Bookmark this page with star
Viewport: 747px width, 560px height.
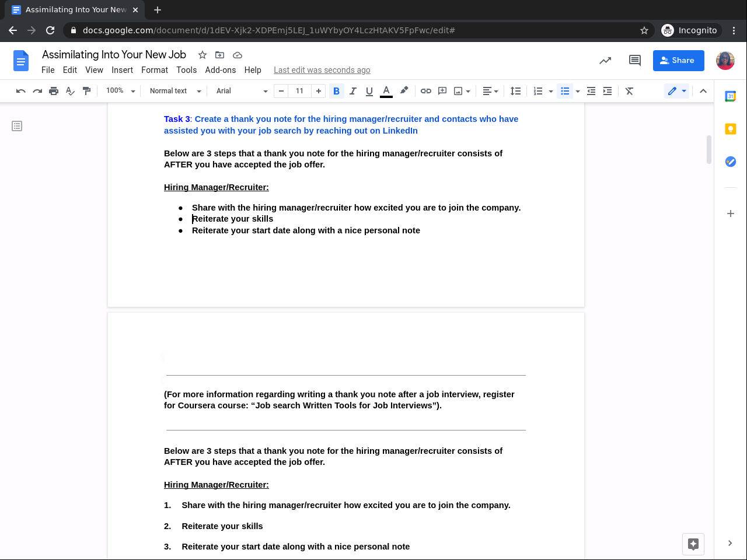pos(644,30)
